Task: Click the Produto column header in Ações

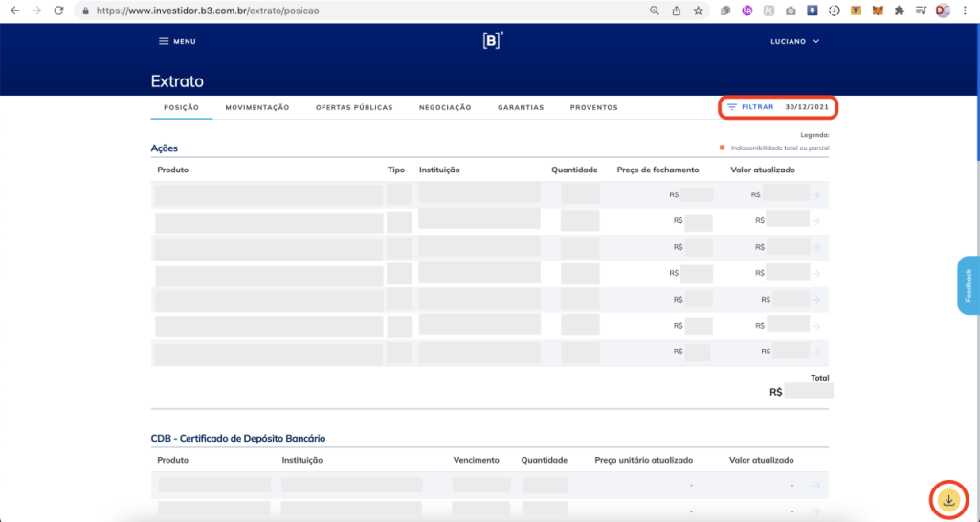Action: coord(172,170)
